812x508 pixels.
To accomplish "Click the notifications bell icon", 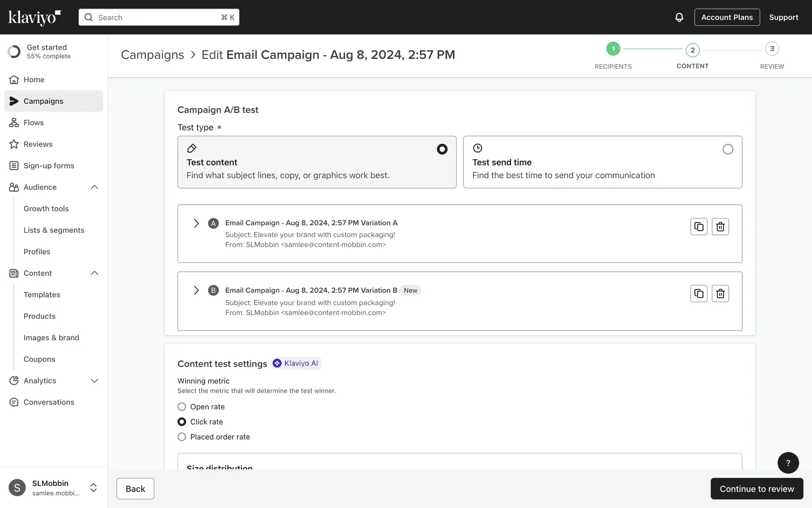I will (x=679, y=17).
